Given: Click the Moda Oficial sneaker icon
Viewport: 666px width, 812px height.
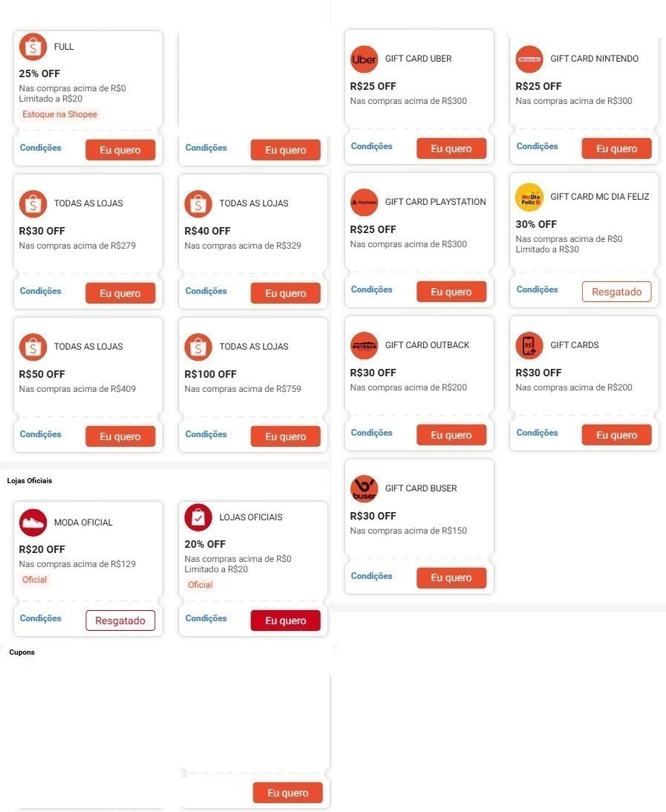Looking at the screenshot, I should tap(33, 523).
